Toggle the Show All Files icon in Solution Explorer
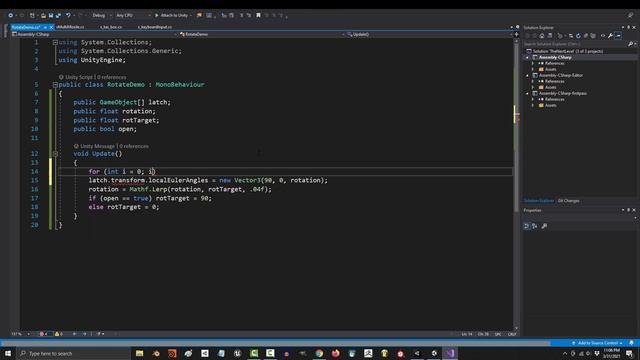The width and height of the screenshot is (640, 360). point(593,36)
